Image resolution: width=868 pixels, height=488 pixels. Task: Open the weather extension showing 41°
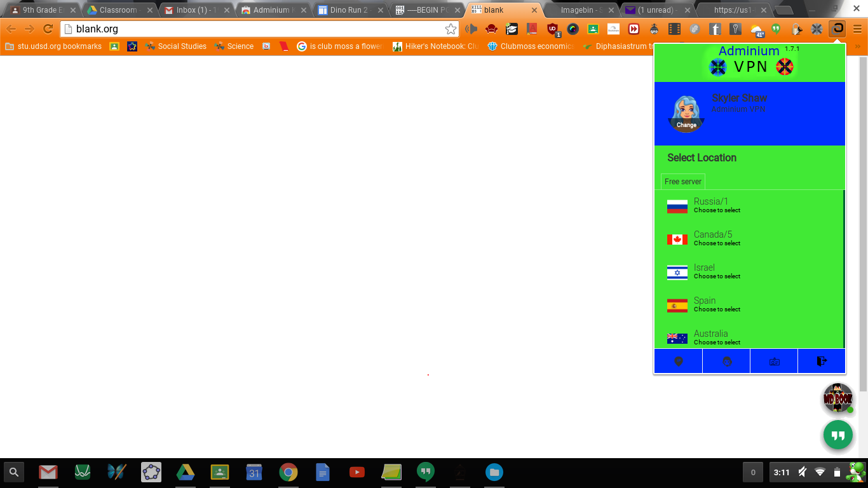pyautogui.click(x=756, y=29)
